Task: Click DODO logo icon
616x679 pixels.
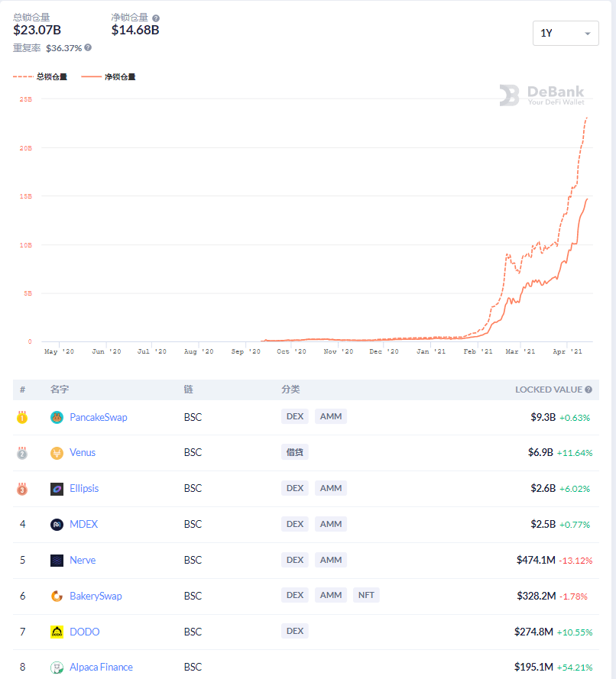Action: [x=57, y=632]
